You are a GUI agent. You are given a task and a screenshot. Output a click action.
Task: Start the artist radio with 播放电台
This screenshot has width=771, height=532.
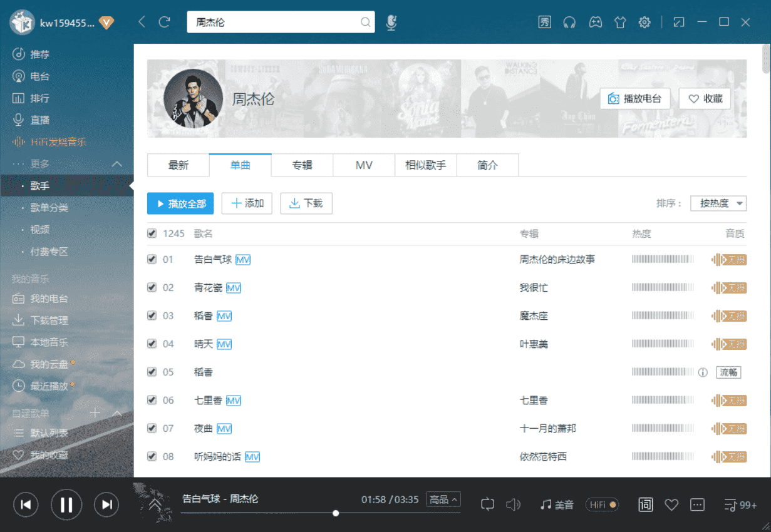(x=636, y=98)
